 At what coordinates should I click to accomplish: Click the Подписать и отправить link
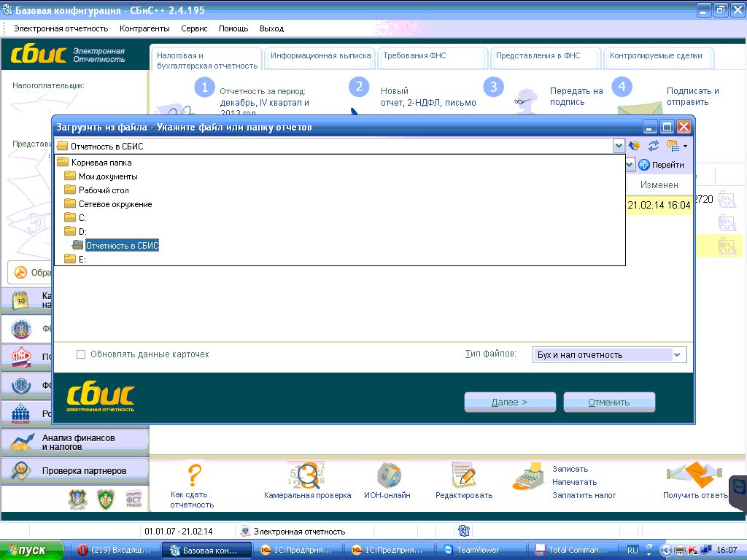click(x=693, y=96)
